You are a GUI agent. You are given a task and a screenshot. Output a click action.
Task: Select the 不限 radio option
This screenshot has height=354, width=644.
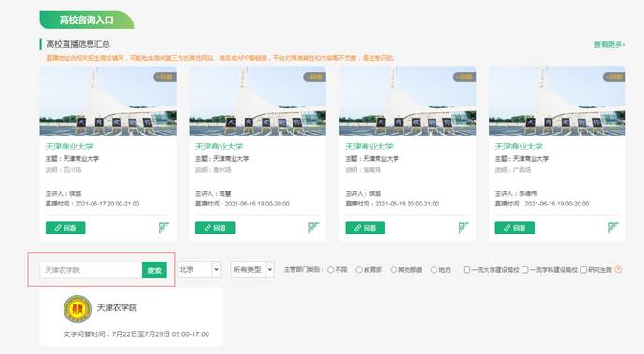[x=330, y=270]
